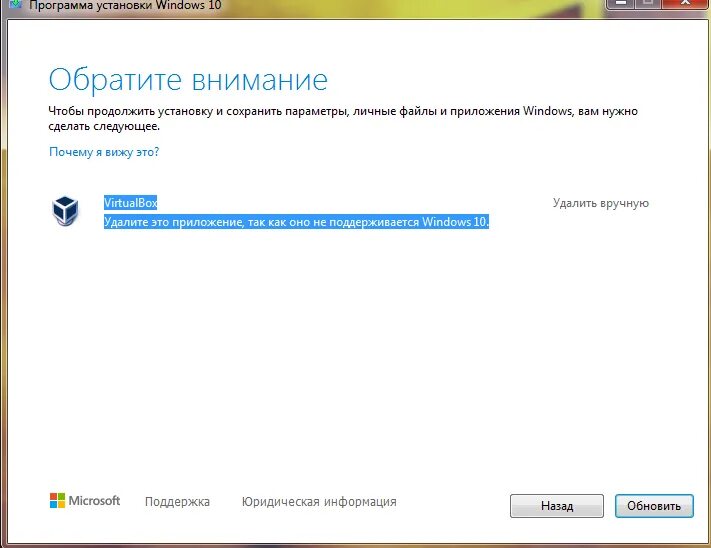Viewport: 711px width, 548px height.
Task: Click the "Обратите внимание" heading
Action: coord(188,80)
